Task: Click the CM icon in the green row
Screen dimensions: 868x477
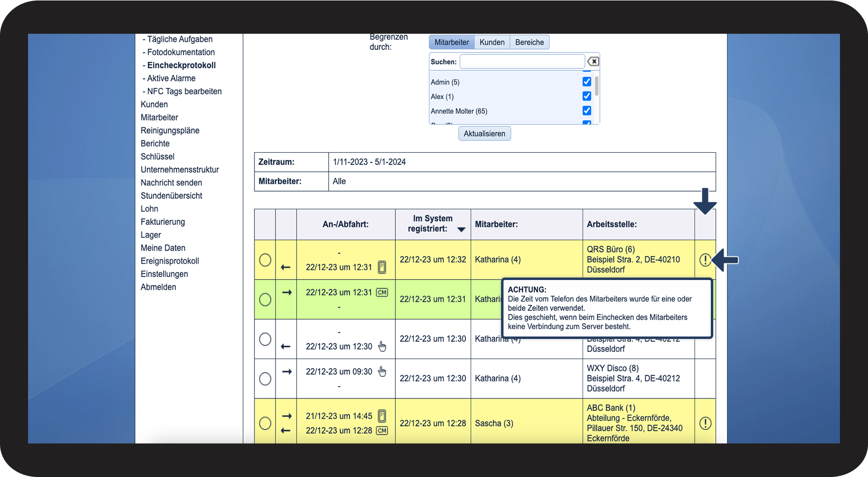Action: click(382, 292)
